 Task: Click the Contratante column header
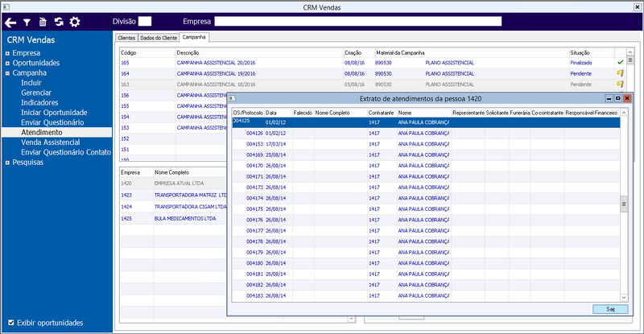tap(382, 113)
